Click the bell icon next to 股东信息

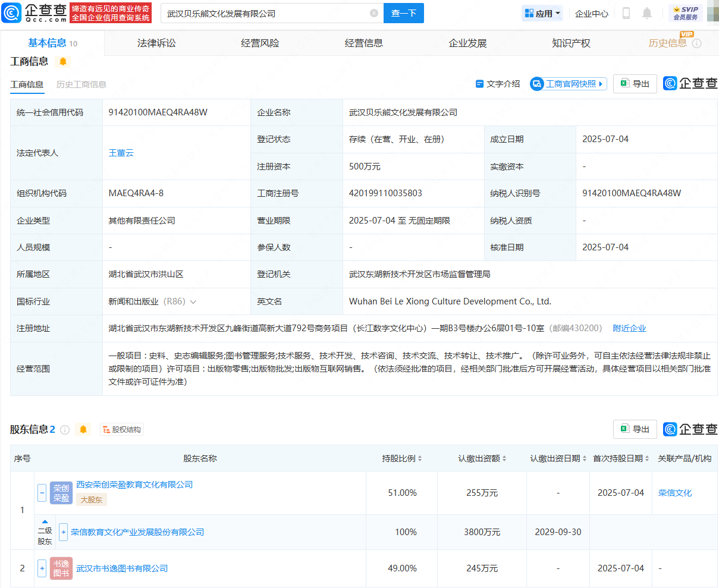point(83,429)
